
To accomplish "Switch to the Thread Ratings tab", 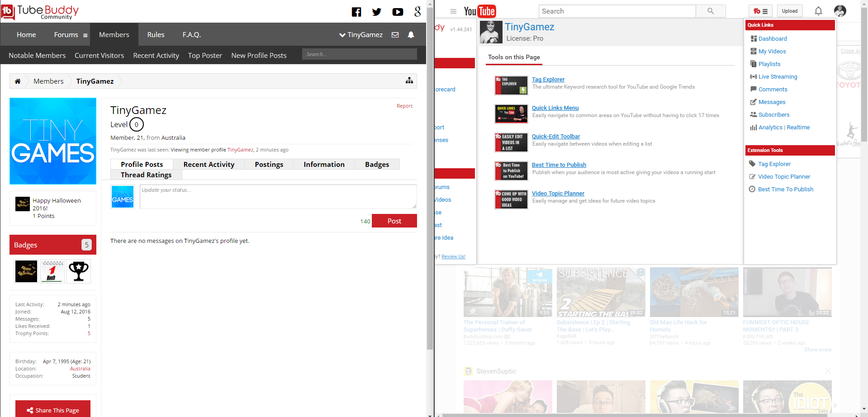I will [x=146, y=175].
